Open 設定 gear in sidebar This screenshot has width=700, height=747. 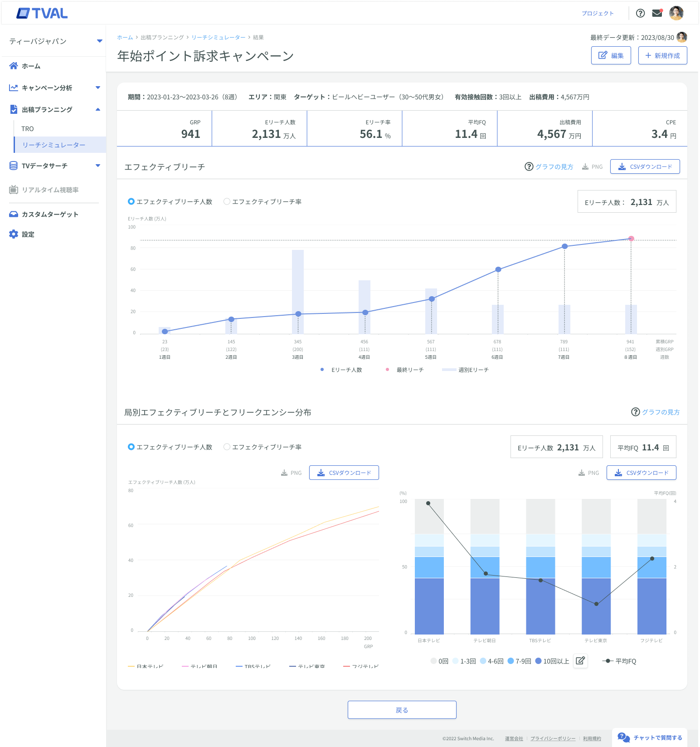tap(14, 234)
